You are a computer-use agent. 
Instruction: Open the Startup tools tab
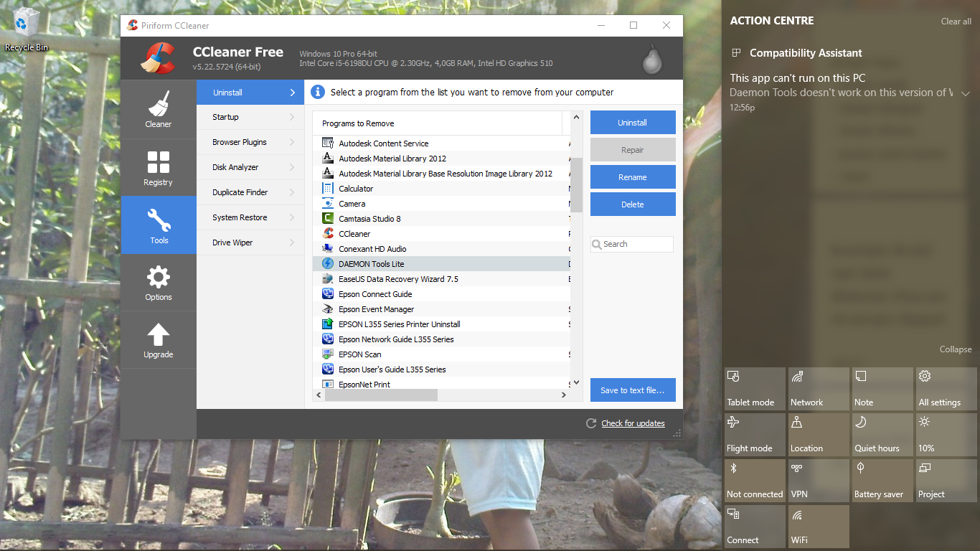coord(250,117)
